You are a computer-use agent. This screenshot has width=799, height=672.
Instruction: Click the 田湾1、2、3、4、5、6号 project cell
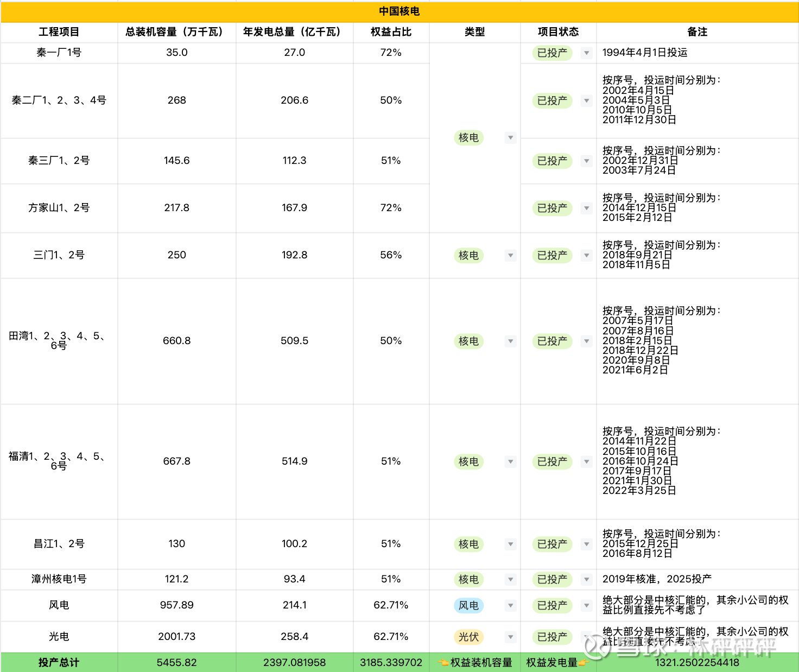point(59,341)
